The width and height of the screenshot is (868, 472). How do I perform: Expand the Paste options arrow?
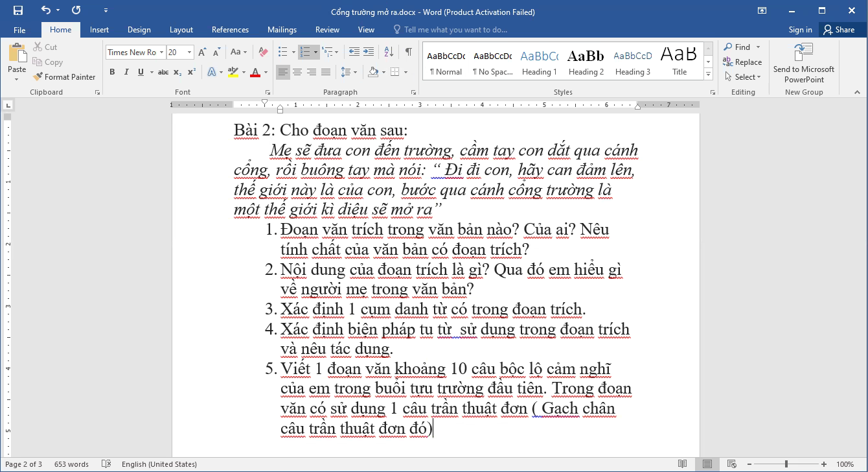click(17, 79)
